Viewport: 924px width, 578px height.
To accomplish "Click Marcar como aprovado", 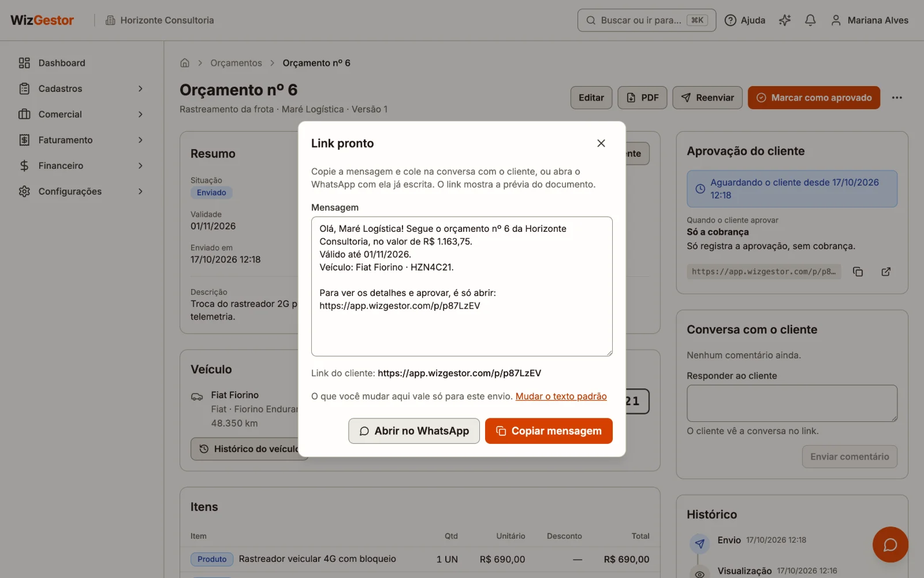I will click(814, 98).
